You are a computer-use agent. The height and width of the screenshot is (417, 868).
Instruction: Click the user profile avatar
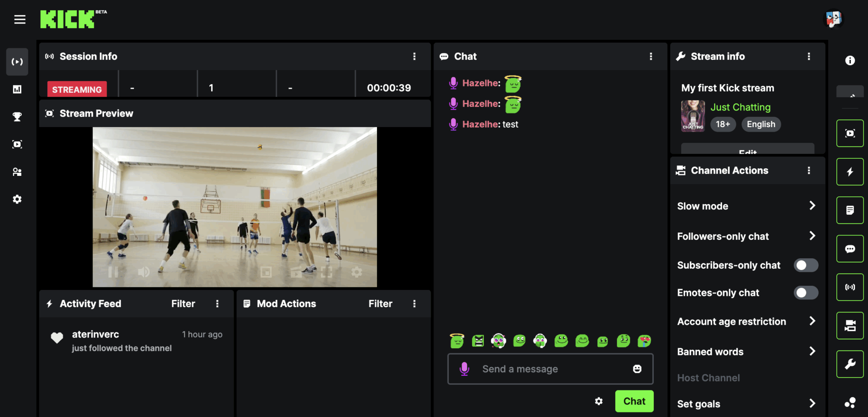point(833,19)
